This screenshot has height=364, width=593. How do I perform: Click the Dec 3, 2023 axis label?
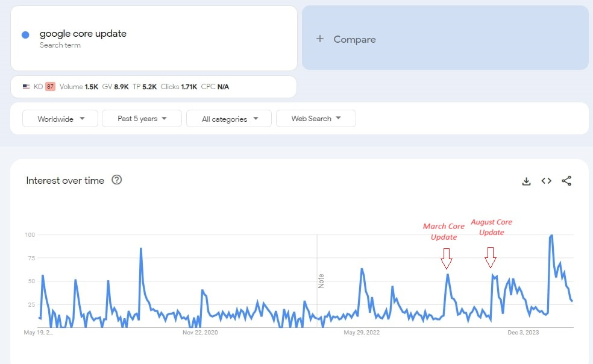click(523, 332)
